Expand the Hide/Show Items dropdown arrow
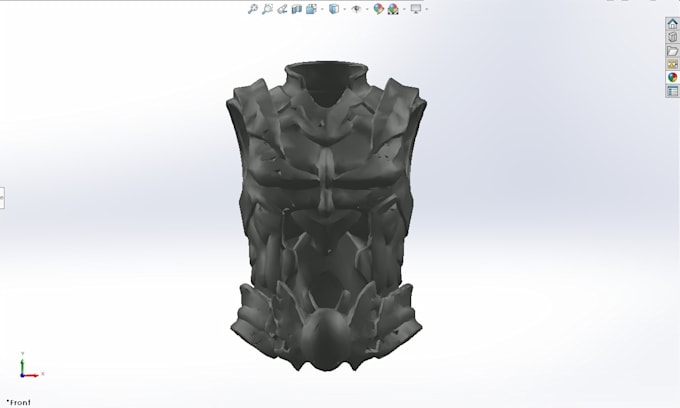This screenshot has height=408, width=680. [x=367, y=9]
